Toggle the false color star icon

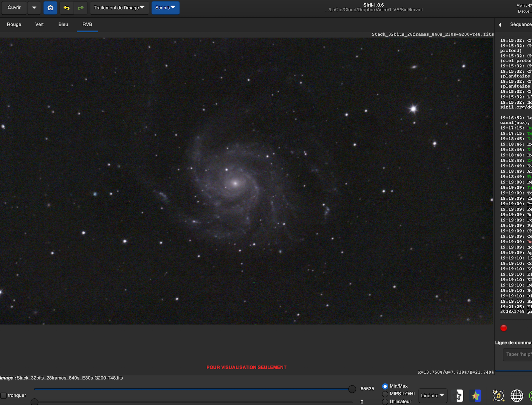(475, 395)
